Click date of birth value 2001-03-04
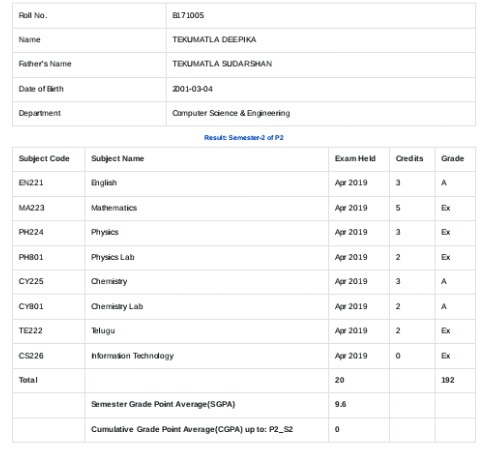Screen dimensions: 480x461 (192, 89)
